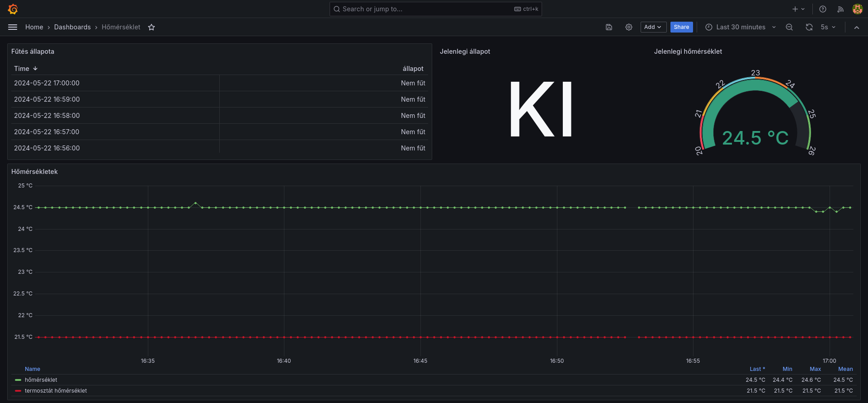This screenshot has width=868, height=403.
Task: Sort legend by Last column
Action: tap(757, 369)
